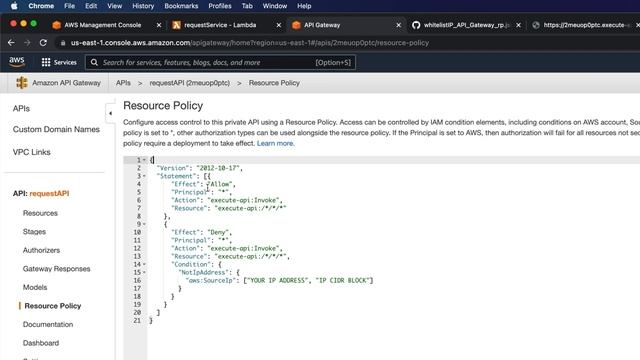Open the History menu

pyautogui.click(x=143, y=6)
